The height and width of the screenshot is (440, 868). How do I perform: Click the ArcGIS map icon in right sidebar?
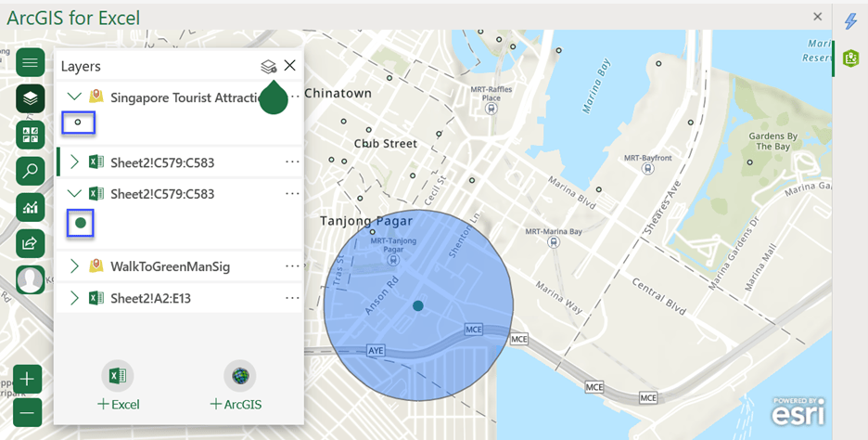pos(850,58)
